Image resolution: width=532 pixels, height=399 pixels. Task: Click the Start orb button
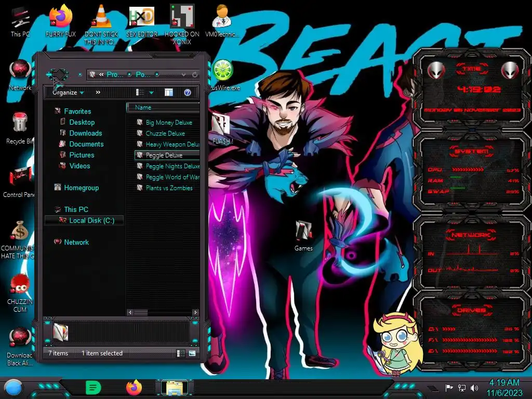14,388
